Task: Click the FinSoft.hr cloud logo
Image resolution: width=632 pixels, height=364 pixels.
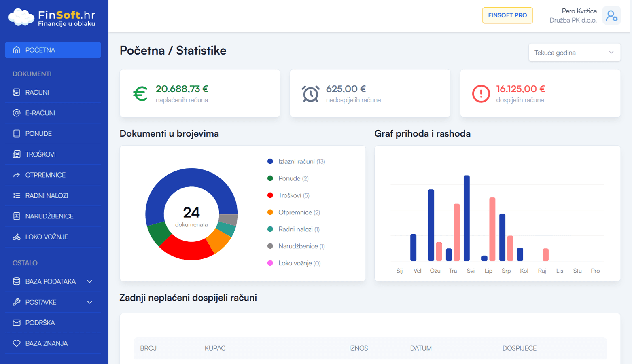Action: (21, 17)
